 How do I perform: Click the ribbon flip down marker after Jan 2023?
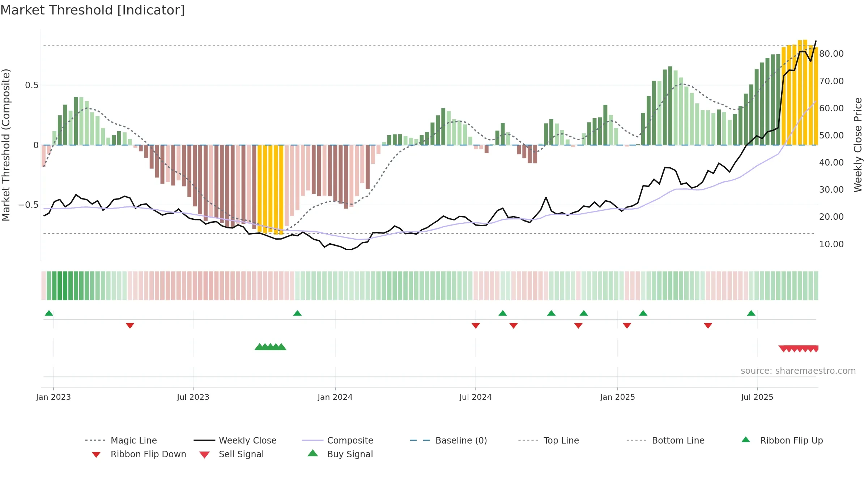130,326
